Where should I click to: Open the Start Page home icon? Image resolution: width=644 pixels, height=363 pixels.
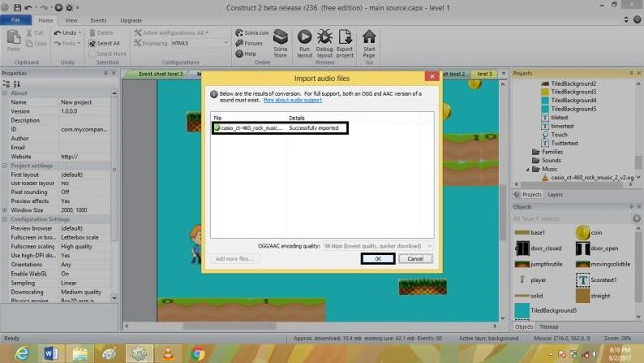(369, 36)
